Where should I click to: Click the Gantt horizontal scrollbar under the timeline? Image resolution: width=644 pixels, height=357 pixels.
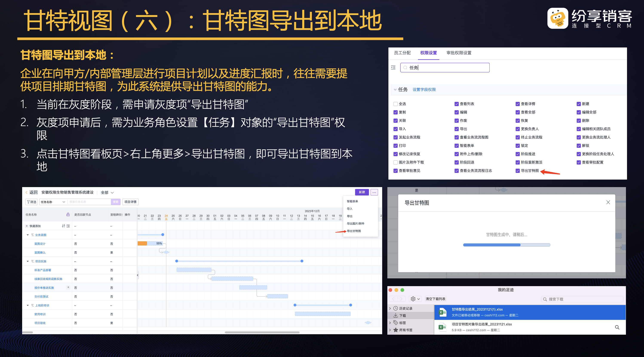(262, 332)
